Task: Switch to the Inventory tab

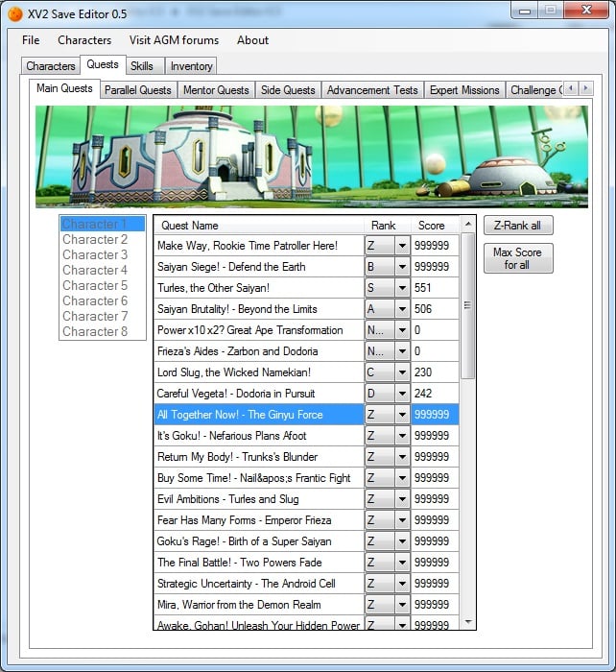Action: [x=191, y=66]
